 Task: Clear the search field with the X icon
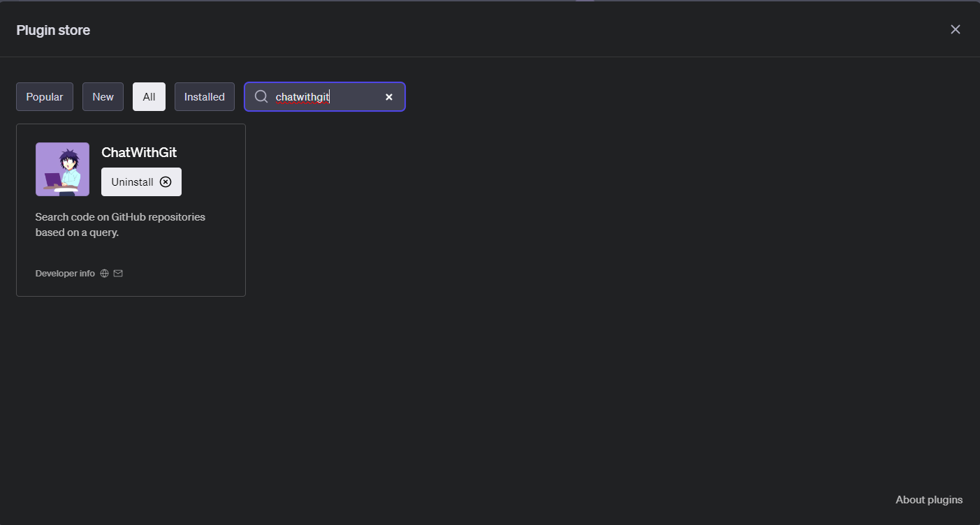click(x=389, y=96)
